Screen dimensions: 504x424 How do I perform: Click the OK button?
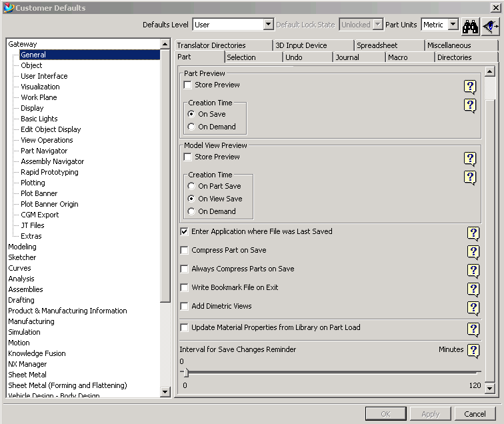pos(386,414)
